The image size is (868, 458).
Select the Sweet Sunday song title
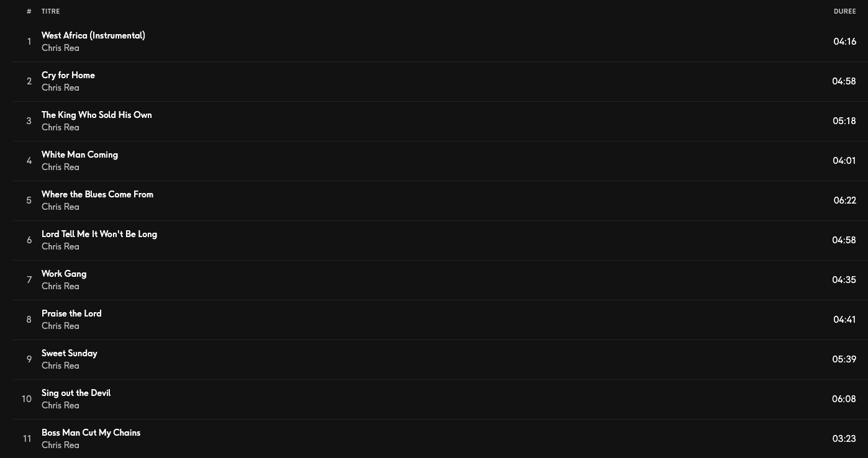pyautogui.click(x=70, y=353)
